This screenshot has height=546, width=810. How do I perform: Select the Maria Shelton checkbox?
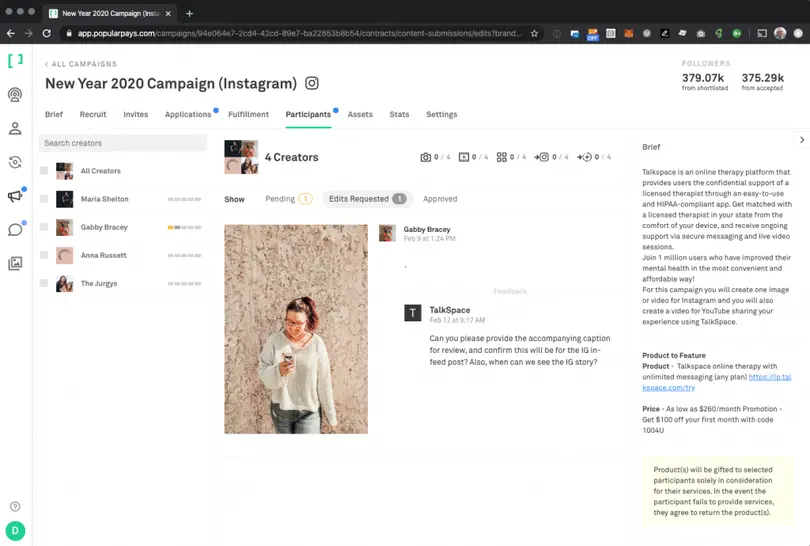(44, 199)
